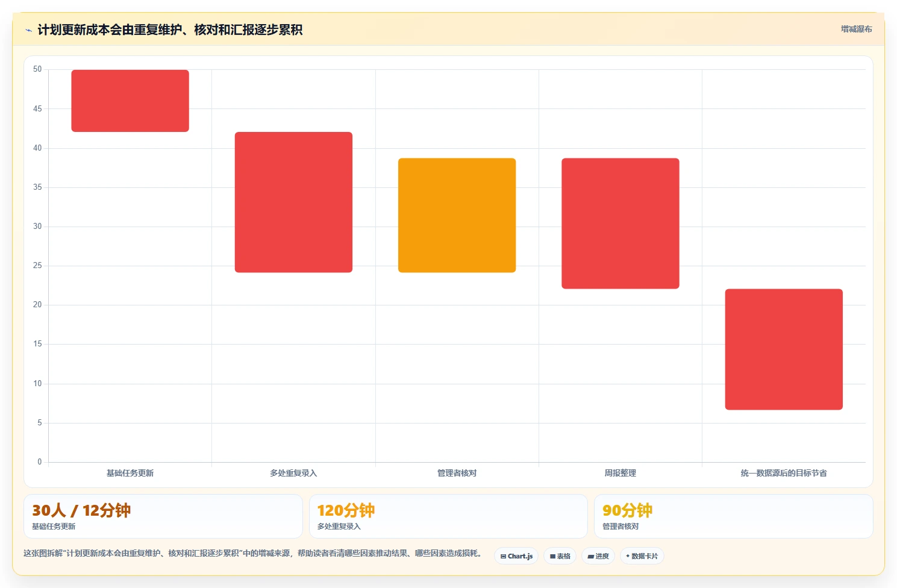Click the red bar for 多处重复录入
Image resolution: width=897 pixels, height=588 pixels.
[x=293, y=202]
